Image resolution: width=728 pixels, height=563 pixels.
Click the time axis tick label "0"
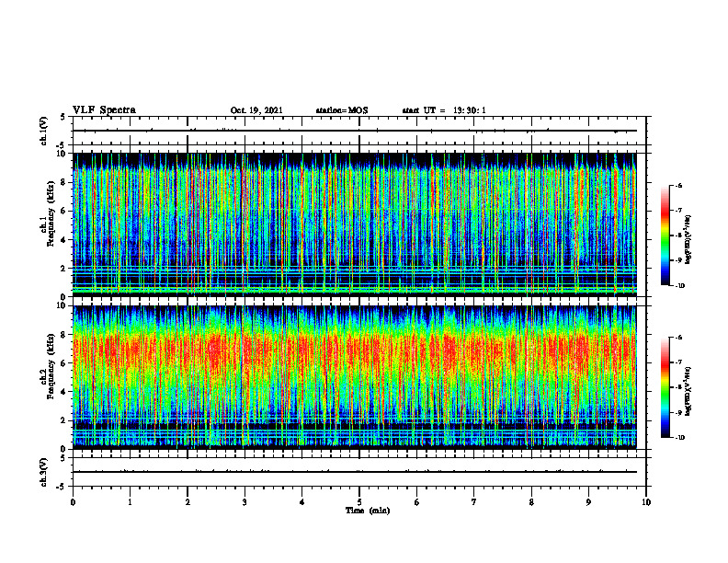73,502
